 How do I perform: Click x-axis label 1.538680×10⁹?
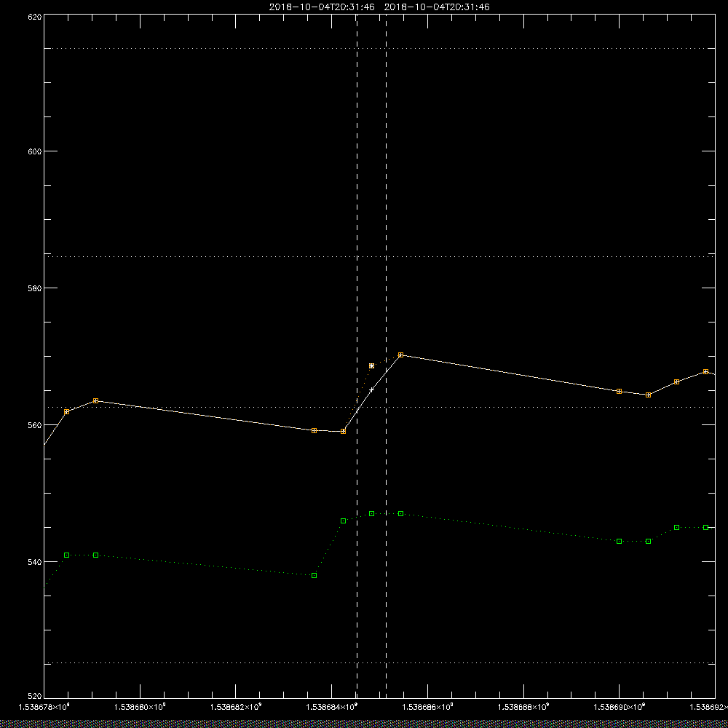click(x=141, y=707)
